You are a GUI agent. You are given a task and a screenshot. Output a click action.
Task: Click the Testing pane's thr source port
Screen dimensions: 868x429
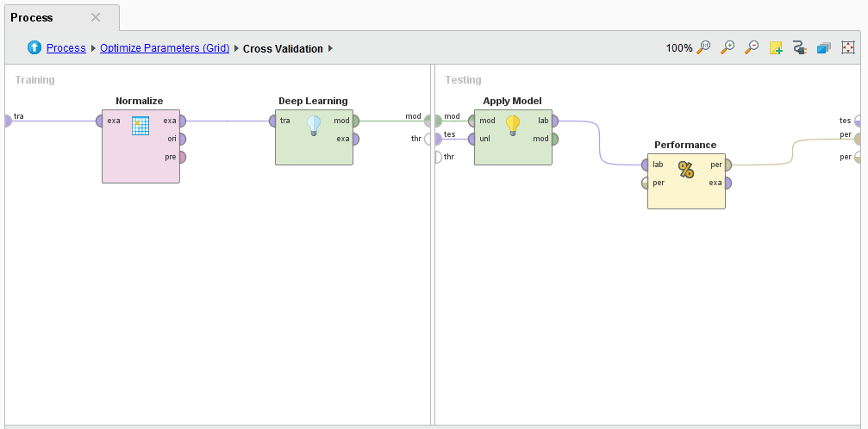(x=439, y=157)
